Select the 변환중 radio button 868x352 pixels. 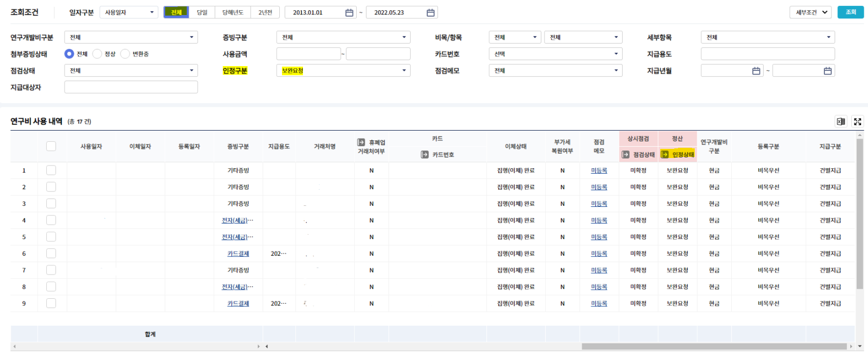(125, 54)
